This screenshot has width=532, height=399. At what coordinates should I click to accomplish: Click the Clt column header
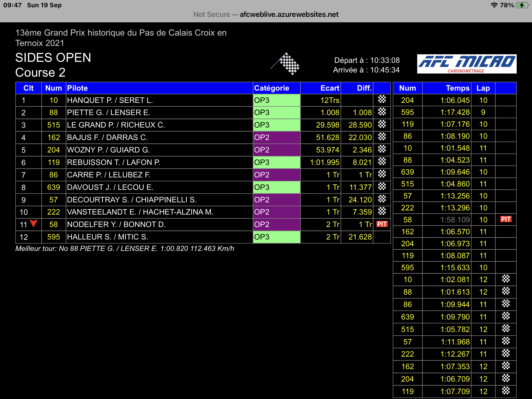tap(29, 88)
